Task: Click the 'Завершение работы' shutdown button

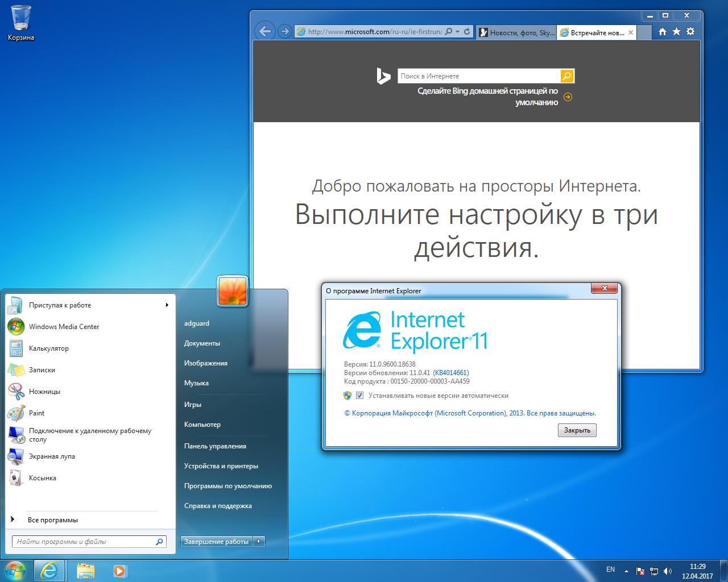Action: click(x=216, y=542)
